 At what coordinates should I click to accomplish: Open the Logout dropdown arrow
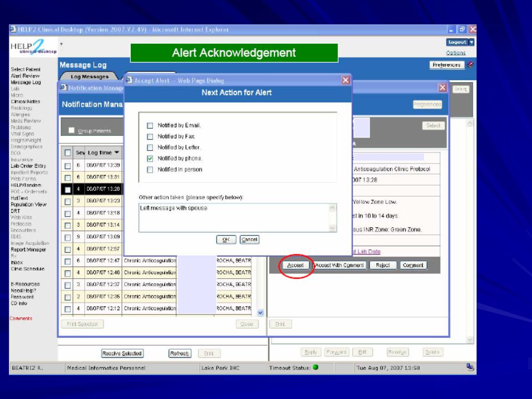[x=471, y=42]
